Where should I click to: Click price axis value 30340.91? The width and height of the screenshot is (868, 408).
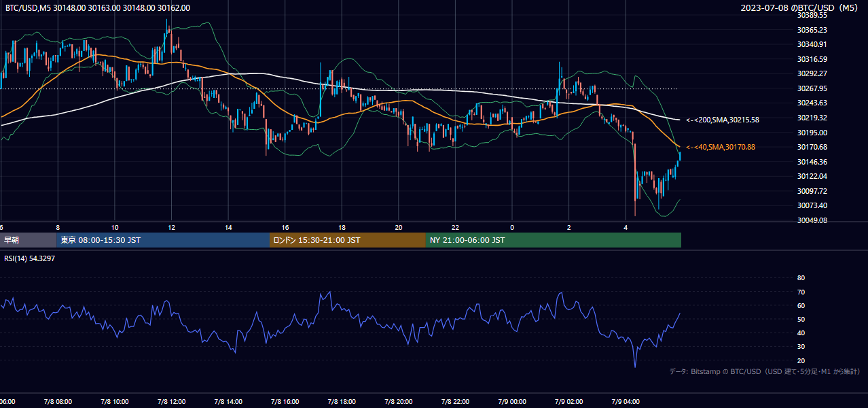[x=812, y=44]
